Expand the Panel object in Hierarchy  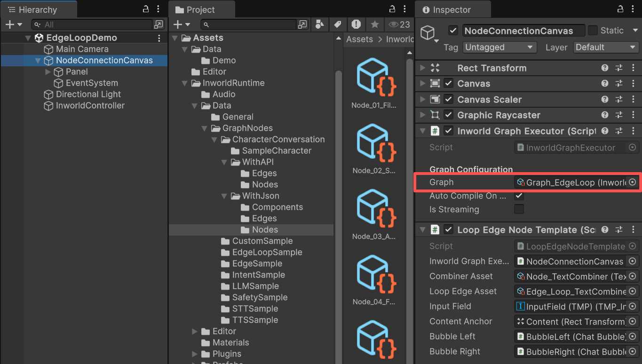(x=48, y=72)
